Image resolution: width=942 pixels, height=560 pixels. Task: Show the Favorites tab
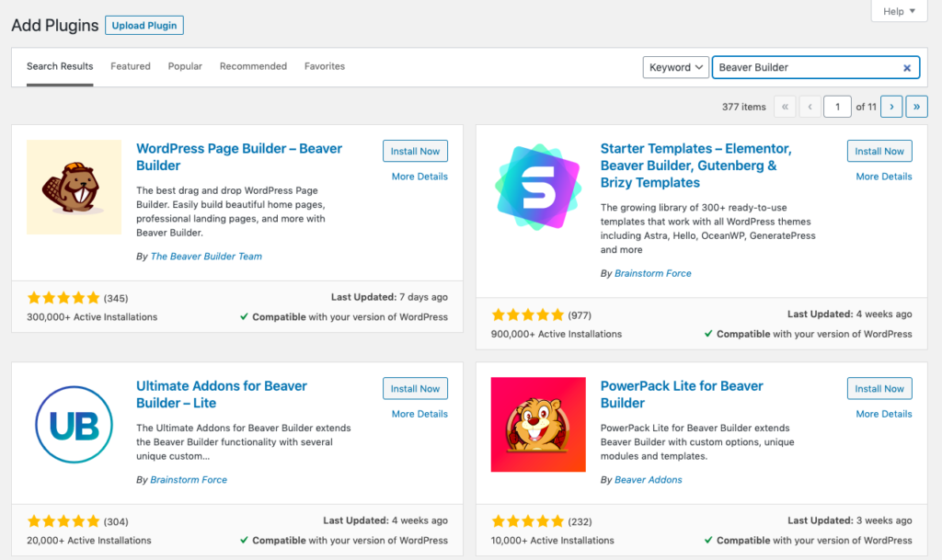click(325, 66)
